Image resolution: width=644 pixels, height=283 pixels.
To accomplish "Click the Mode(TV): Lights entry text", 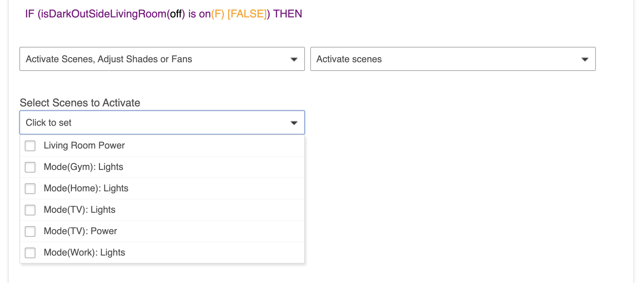I will 80,210.
